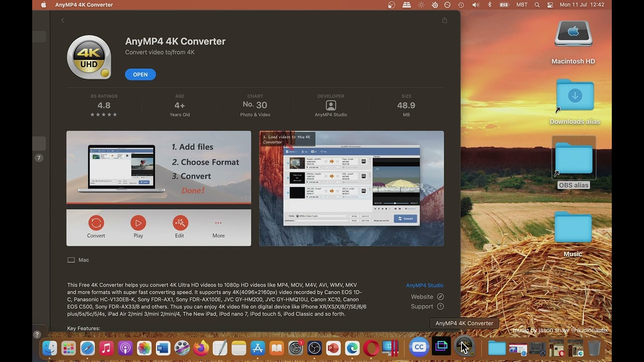The width and height of the screenshot is (644, 362).
Task: Click the blue OPEN button
Action: coord(140,74)
